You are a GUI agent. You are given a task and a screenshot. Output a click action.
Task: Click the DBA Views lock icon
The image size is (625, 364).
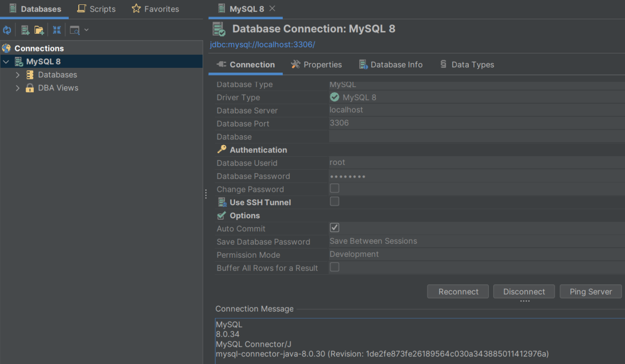[30, 88]
